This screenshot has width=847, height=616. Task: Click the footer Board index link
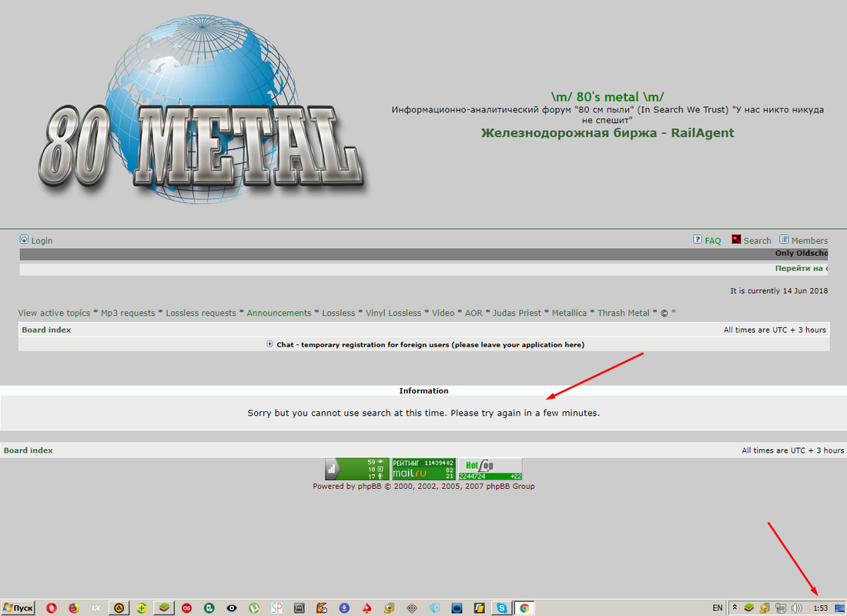(x=28, y=450)
